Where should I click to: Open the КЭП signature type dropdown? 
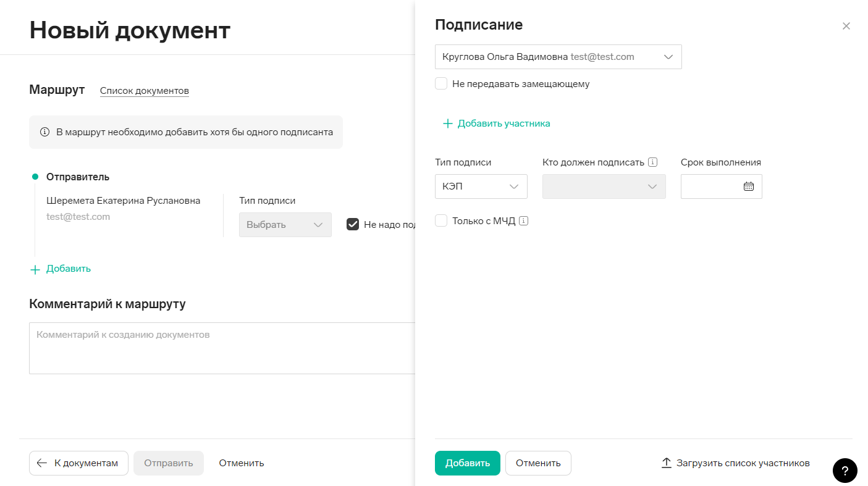coord(481,186)
